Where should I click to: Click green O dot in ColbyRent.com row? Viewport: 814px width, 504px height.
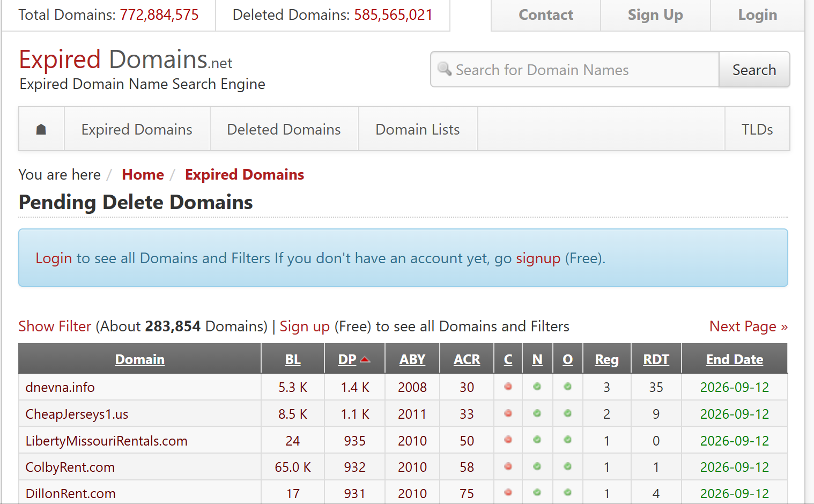568,466
